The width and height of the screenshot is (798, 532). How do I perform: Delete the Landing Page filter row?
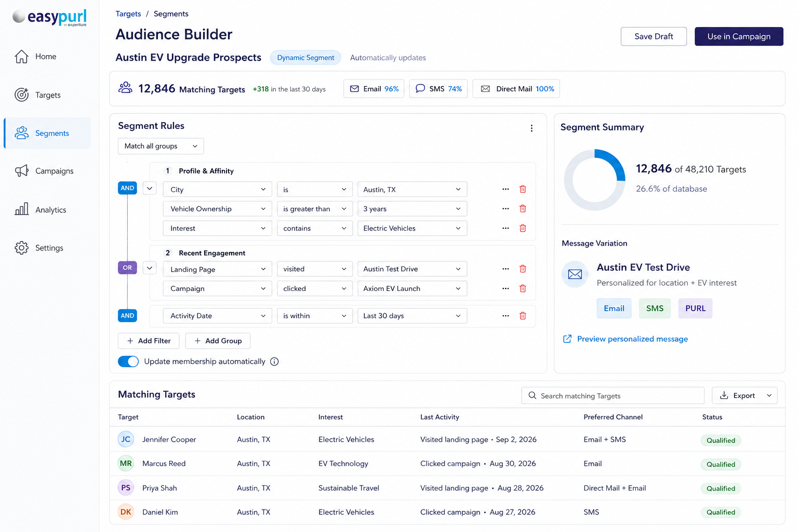click(523, 269)
